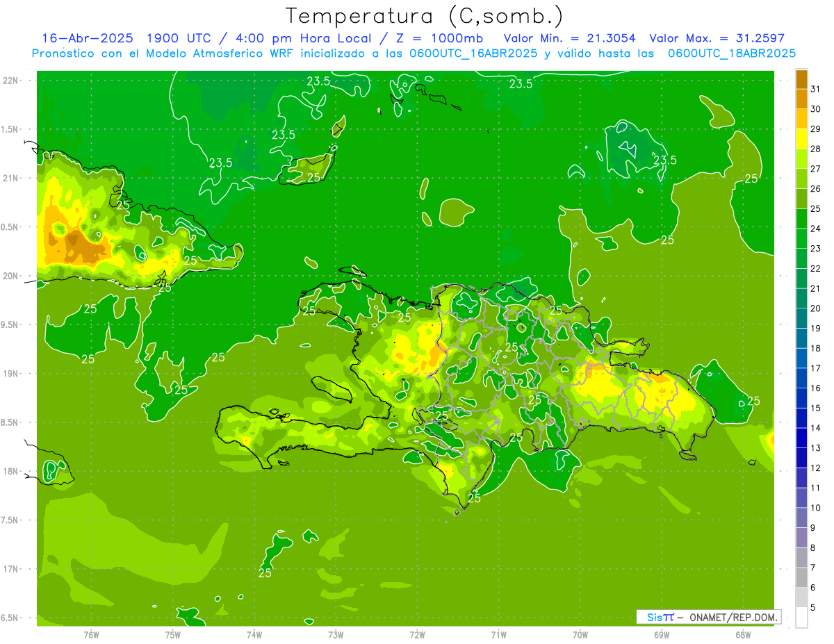The image size is (834, 644).
Task: Click the 'Temperatura (C,somb.)' map title
Action: [425, 17]
